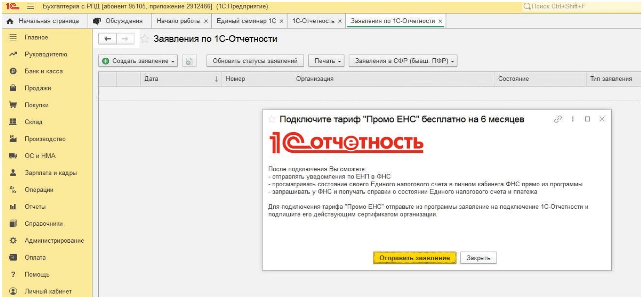This screenshot has height=300, width=644.
Task: Switch to Начальная страница tab
Action: click(44, 21)
